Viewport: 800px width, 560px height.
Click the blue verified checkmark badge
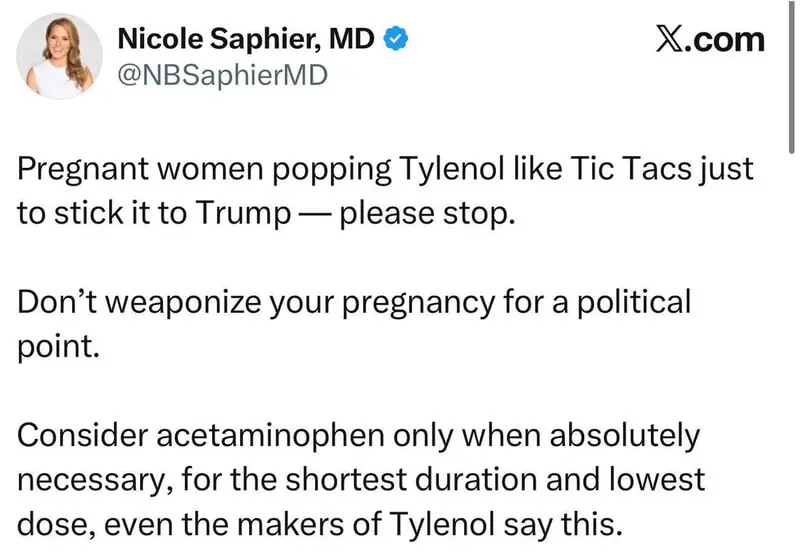pyautogui.click(x=395, y=39)
